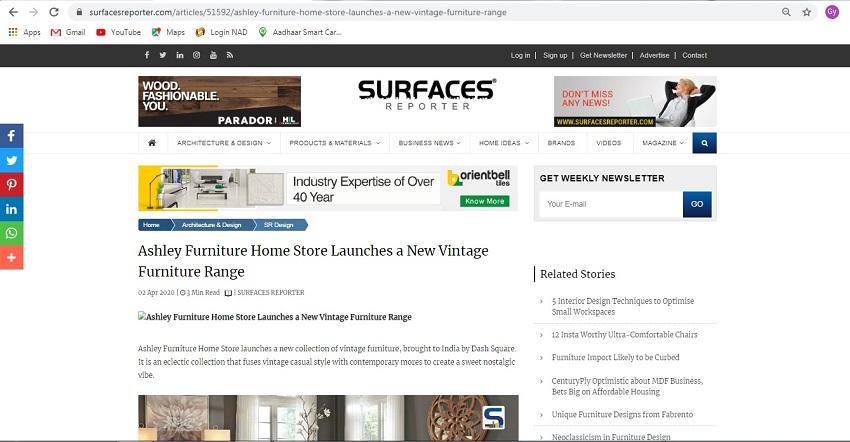Click the address bar URL
The image size is (850, 442).
click(298, 12)
